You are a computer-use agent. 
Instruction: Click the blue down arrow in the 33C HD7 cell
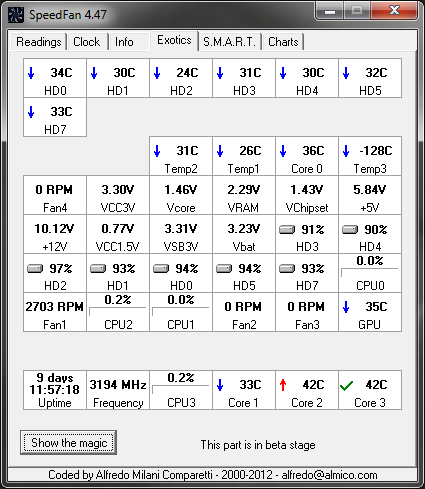[x=31, y=112]
